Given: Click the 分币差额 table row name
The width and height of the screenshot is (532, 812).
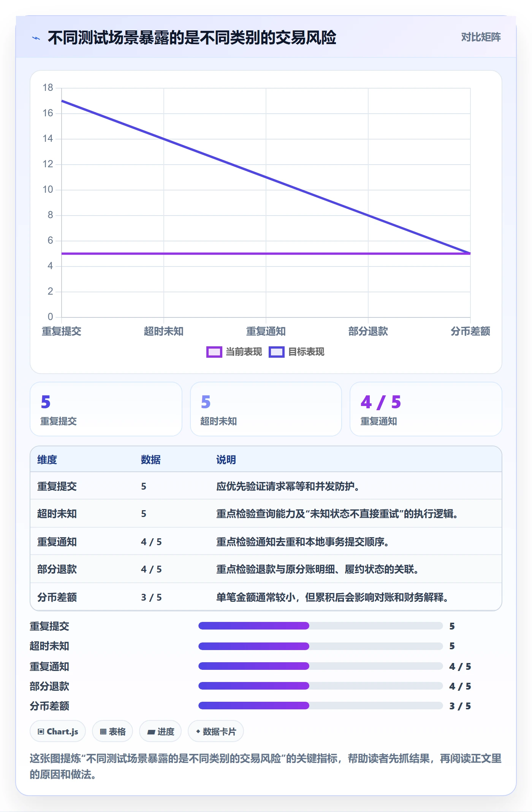Looking at the screenshot, I should click(x=57, y=597).
